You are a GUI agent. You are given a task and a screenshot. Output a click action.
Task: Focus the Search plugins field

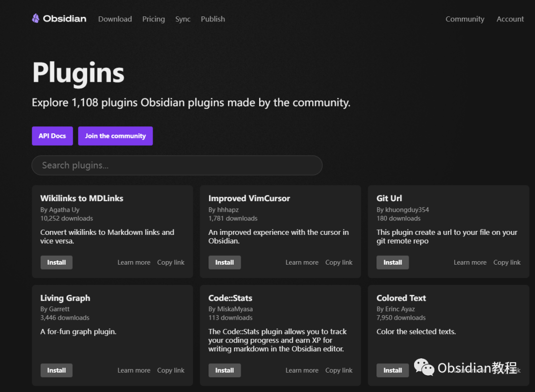177,166
